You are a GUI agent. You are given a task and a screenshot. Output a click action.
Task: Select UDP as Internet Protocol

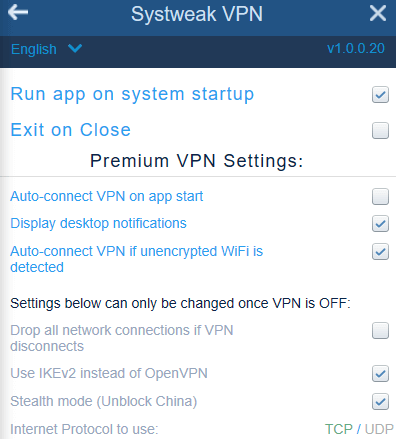(379, 429)
